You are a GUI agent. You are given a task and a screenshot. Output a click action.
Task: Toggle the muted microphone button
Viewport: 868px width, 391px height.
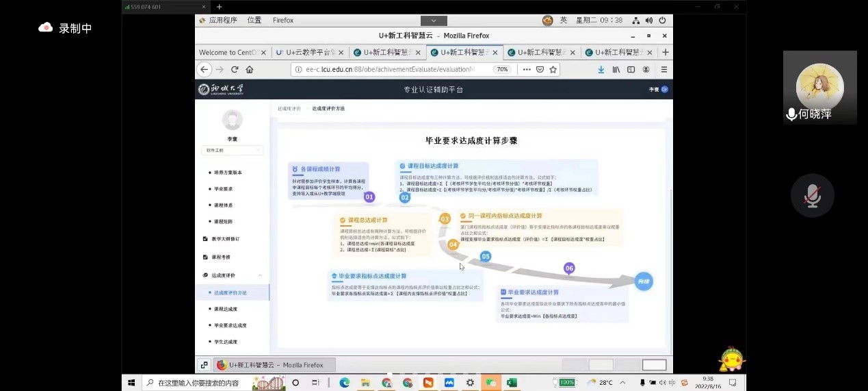(x=812, y=196)
